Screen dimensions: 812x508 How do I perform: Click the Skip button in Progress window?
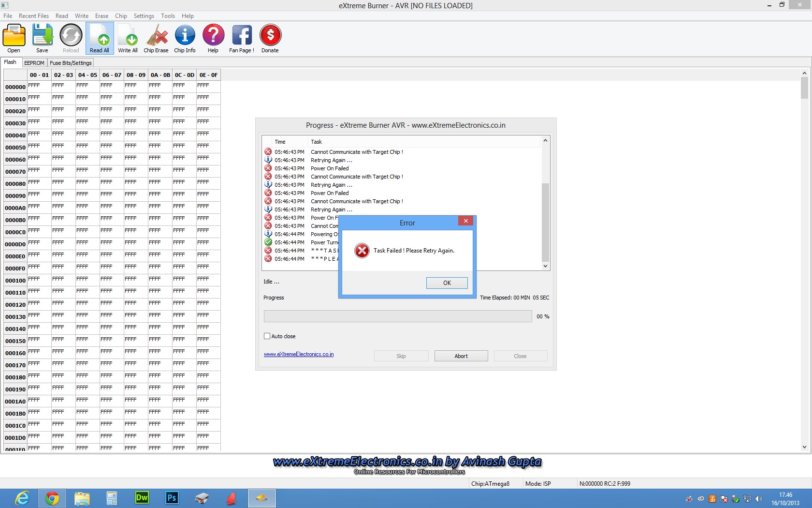pyautogui.click(x=401, y=356)
